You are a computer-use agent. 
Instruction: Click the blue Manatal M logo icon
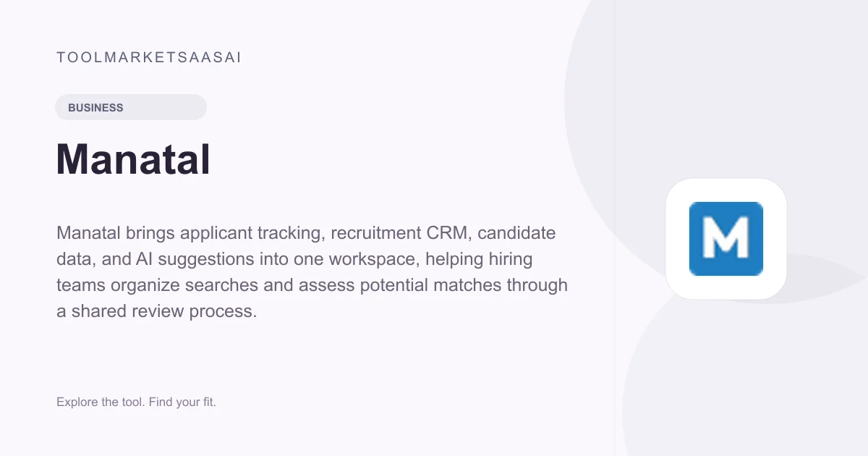click(x=726, y=239)
